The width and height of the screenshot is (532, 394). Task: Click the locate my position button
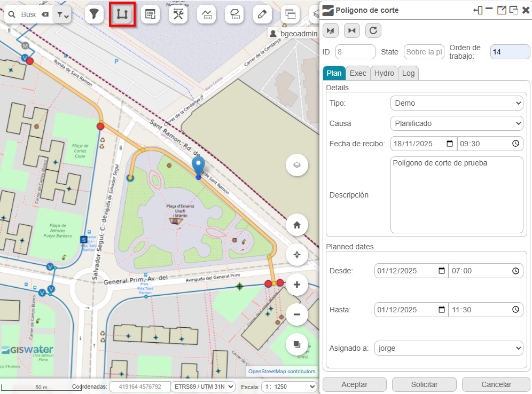pos(297,255)
